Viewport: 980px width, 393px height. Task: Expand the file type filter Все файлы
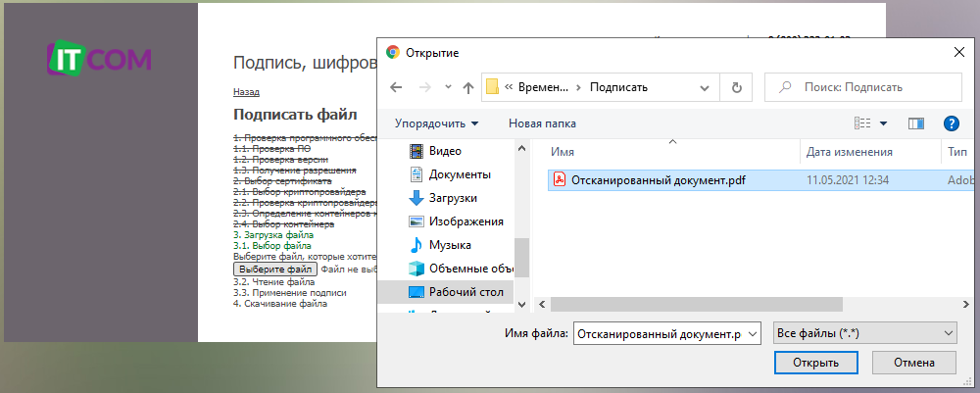(863, 334)
